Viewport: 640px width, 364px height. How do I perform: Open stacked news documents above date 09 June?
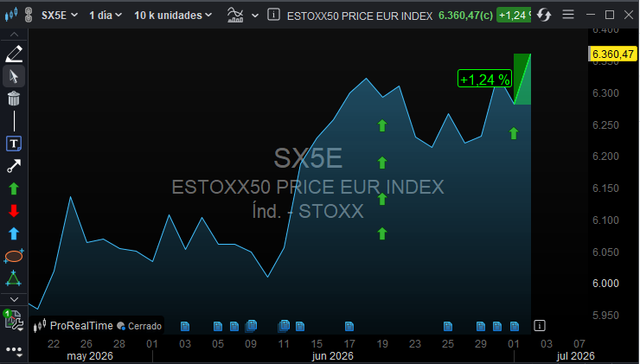[x=251, y=325]
